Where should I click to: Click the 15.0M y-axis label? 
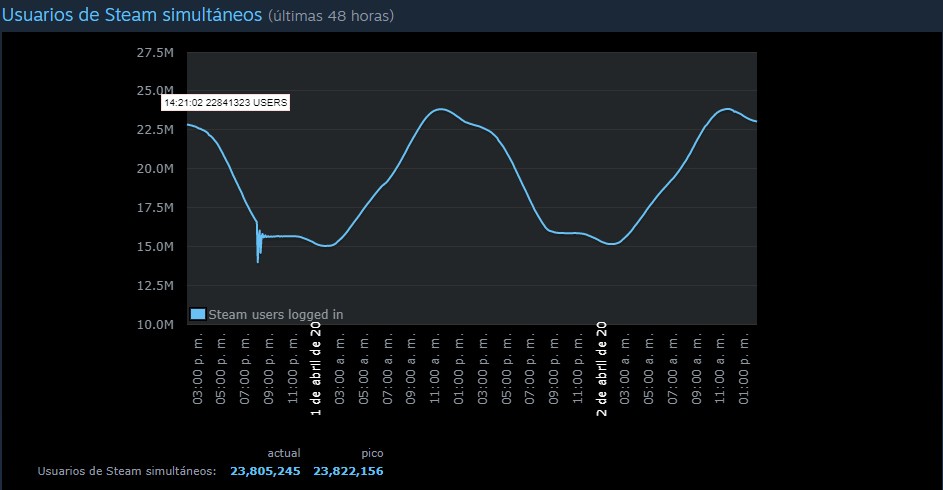155,247
